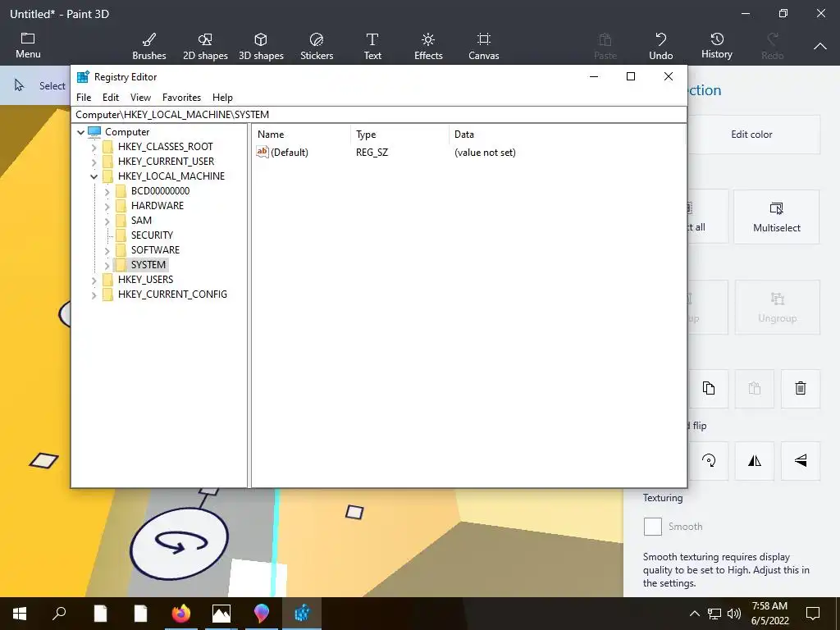The width and height of the screenshot is (840, 630).
Task: Click the flip vertical icon
Action: (801, 461)
